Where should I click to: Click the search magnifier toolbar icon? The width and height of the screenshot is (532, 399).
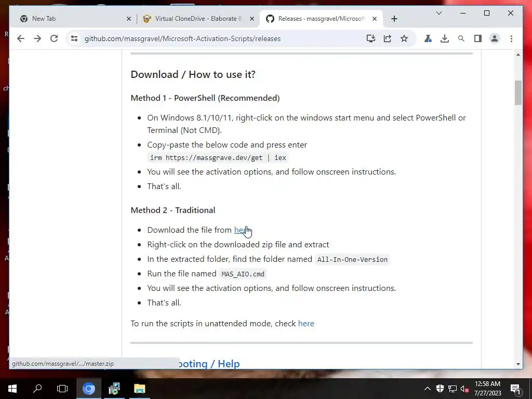461,38
